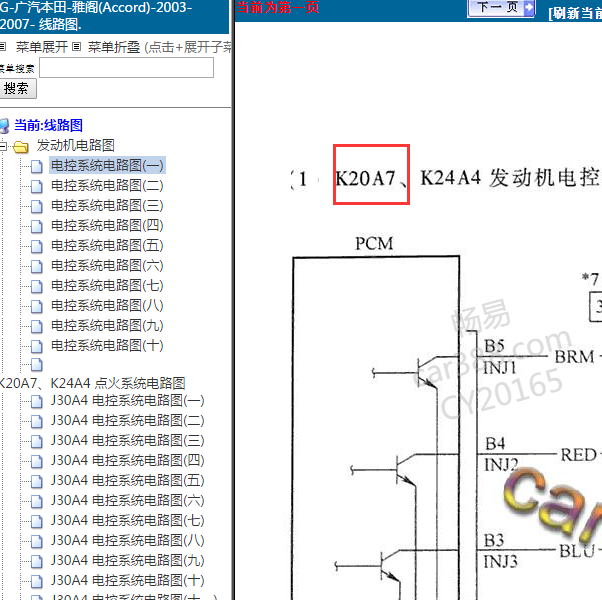Click page icon beside 电控系统电路图(三)
This screenshot has height=600, width=602.
(36, 206)
